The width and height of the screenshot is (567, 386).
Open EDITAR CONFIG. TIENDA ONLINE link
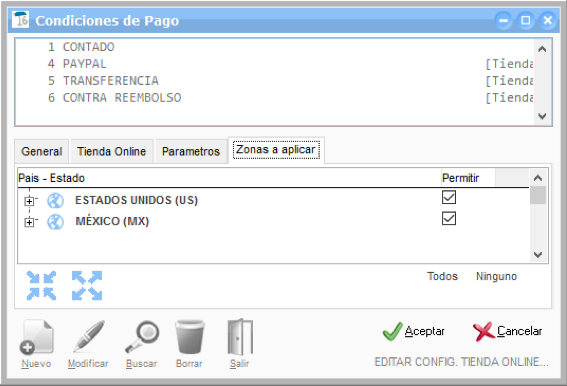point(461,362)
